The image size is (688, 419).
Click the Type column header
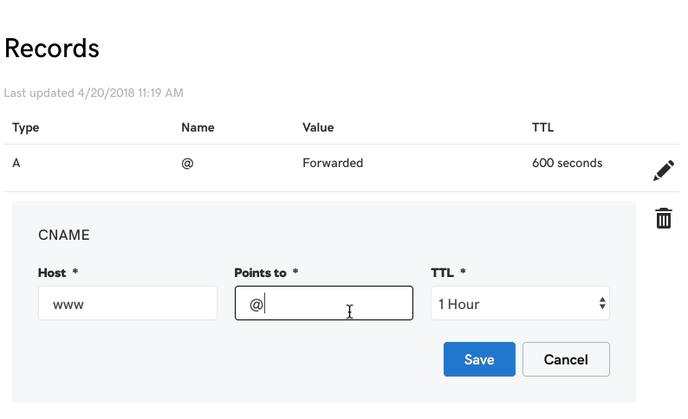[x=25, y=128]
